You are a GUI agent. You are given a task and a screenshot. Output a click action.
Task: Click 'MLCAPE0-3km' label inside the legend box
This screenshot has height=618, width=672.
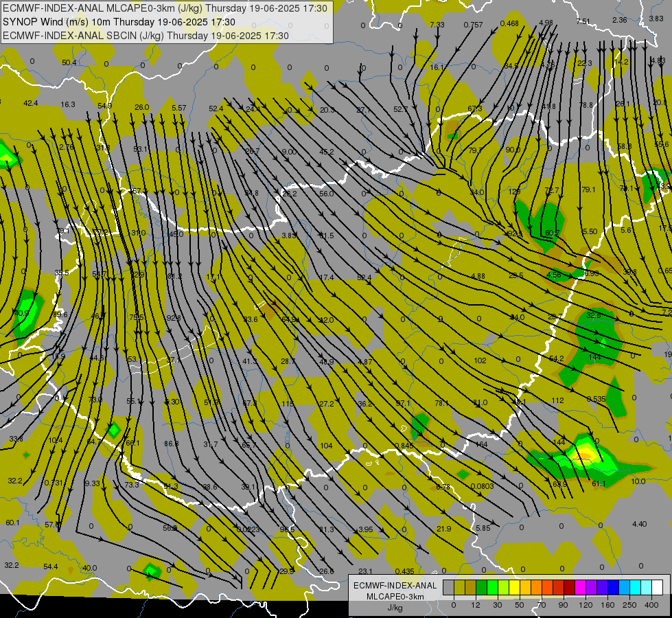(395, 597)
